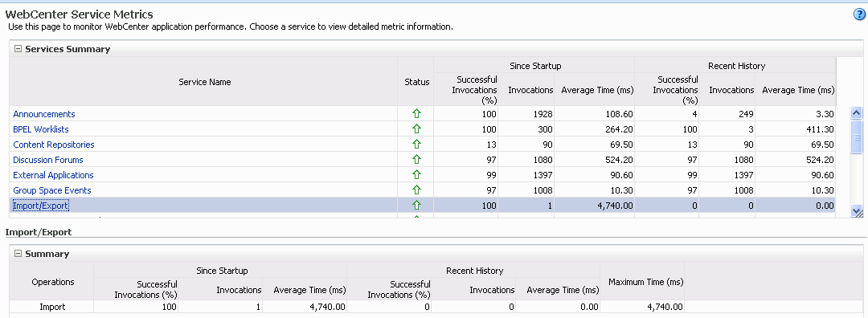Click the Group Space Events status arrow

[x=416, y=190]
